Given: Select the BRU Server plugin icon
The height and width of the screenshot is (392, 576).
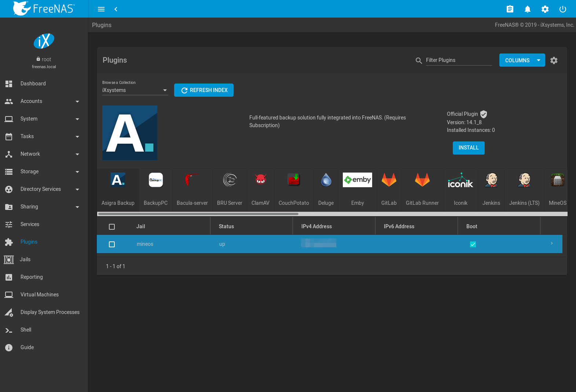Looking at the screenshot, I should [230, 180].
